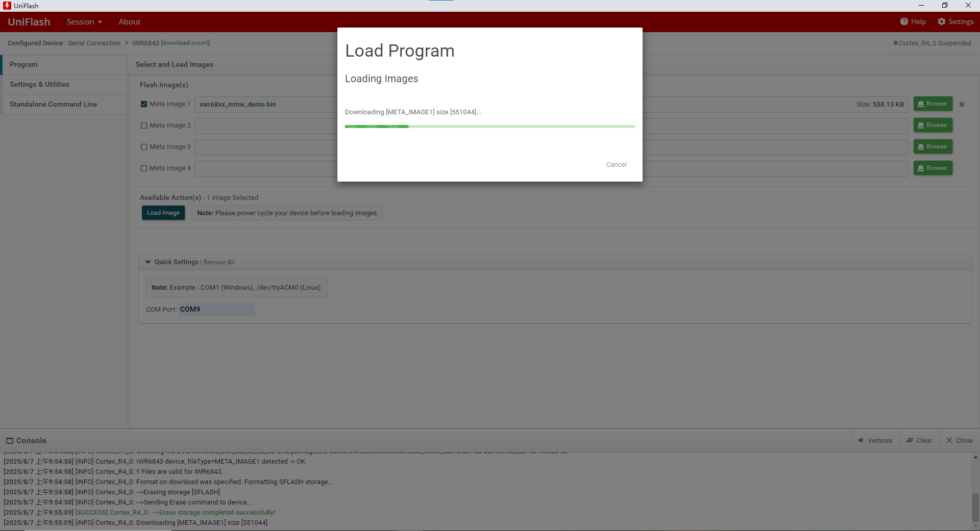
Task: Browse for Meta Image 2 file
Action: coord(933,125)
